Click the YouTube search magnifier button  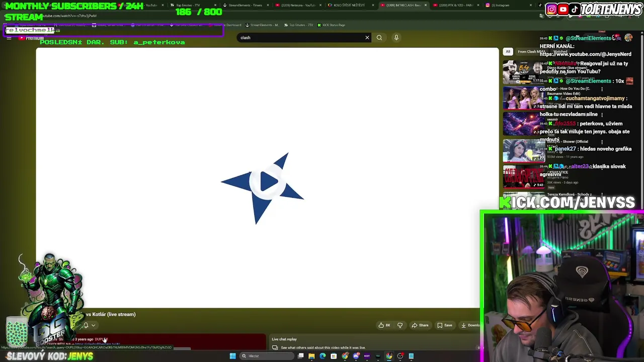point(379,38)
